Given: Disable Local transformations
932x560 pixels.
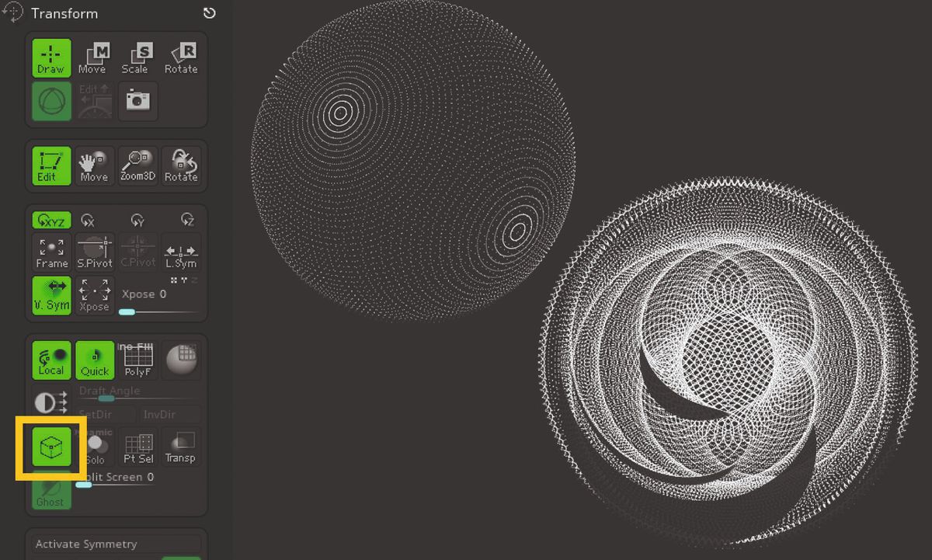Looking at the screenshot, I should (50, 359).
